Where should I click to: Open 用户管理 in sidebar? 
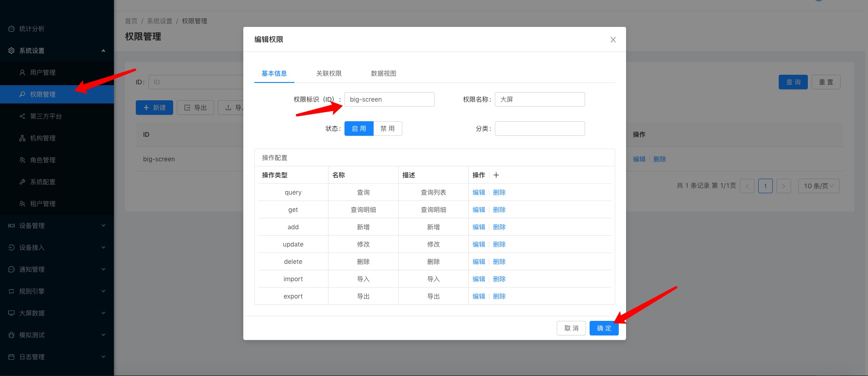[x=42, y=72]
